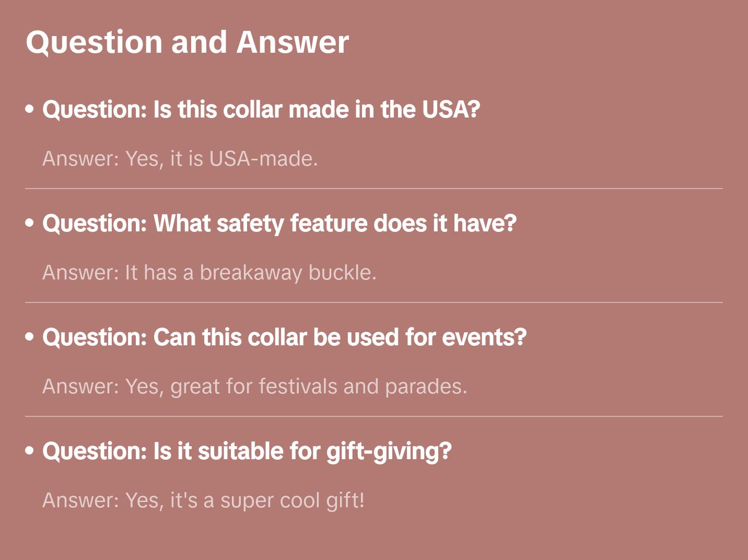
Task: Click the 'Question and Answer' heading
Action: pos(187,42)
